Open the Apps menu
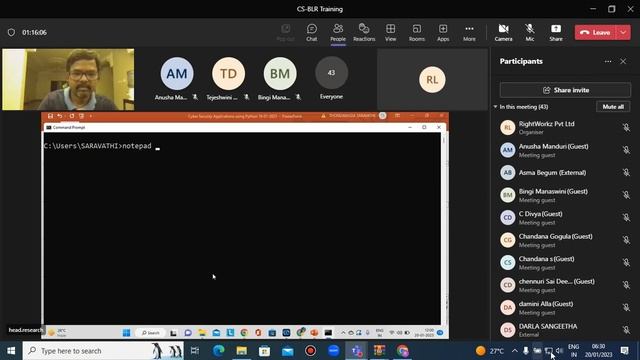The width and height of the screenshot is (640, 360). click(x=443, y=32)
